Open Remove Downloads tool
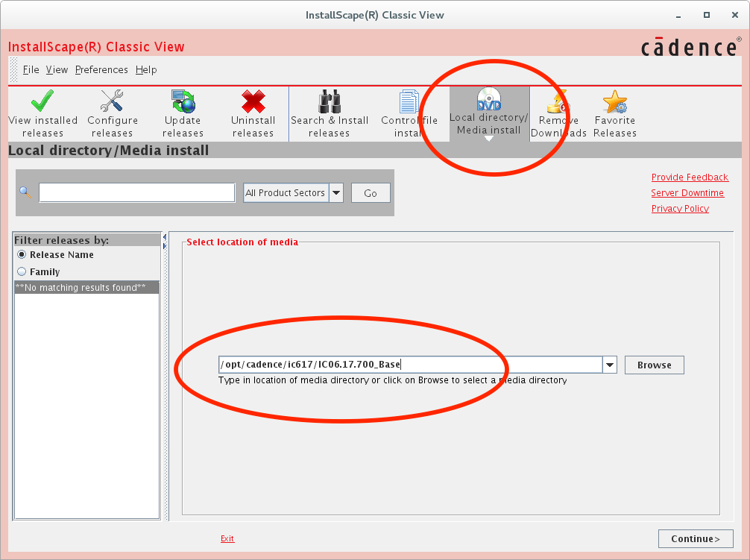This screenshot has width=750, height=560. point(558,114)
